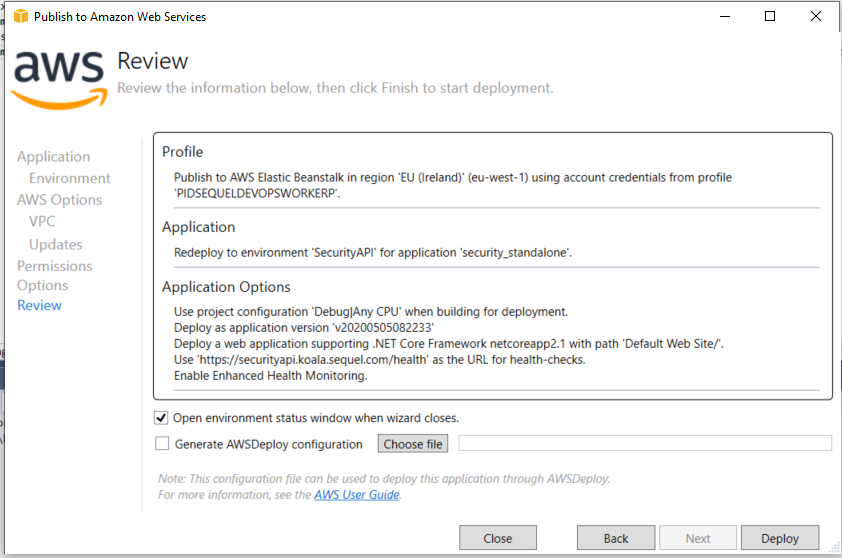842x558 pixels.
Task: Click the line mentioning '.NET Core Framework netcoreapp2.1'
Action: tap(448, 344)
